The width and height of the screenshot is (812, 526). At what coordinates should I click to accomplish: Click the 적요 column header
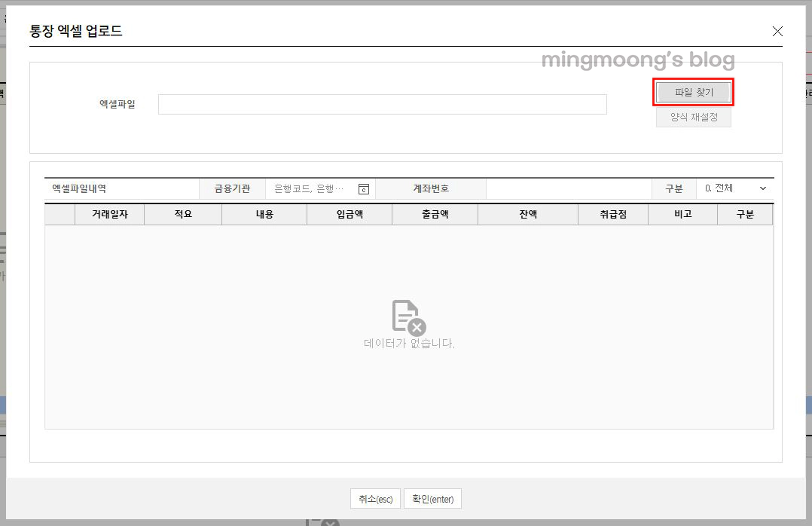click(x=182, y=214)
